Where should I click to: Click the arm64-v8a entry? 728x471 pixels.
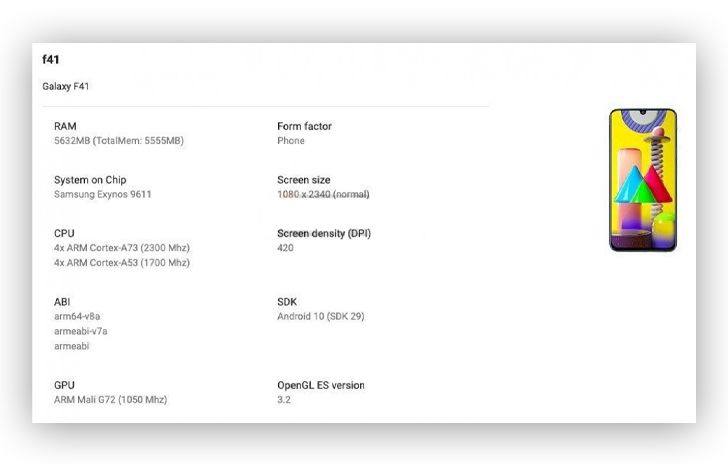click(x=77, y=316)
